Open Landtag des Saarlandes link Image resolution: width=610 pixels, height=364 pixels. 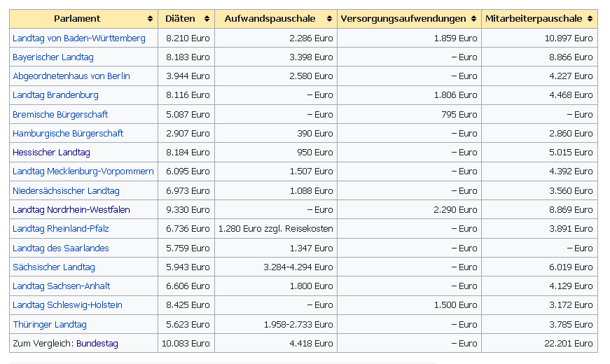tap(61, 248)
